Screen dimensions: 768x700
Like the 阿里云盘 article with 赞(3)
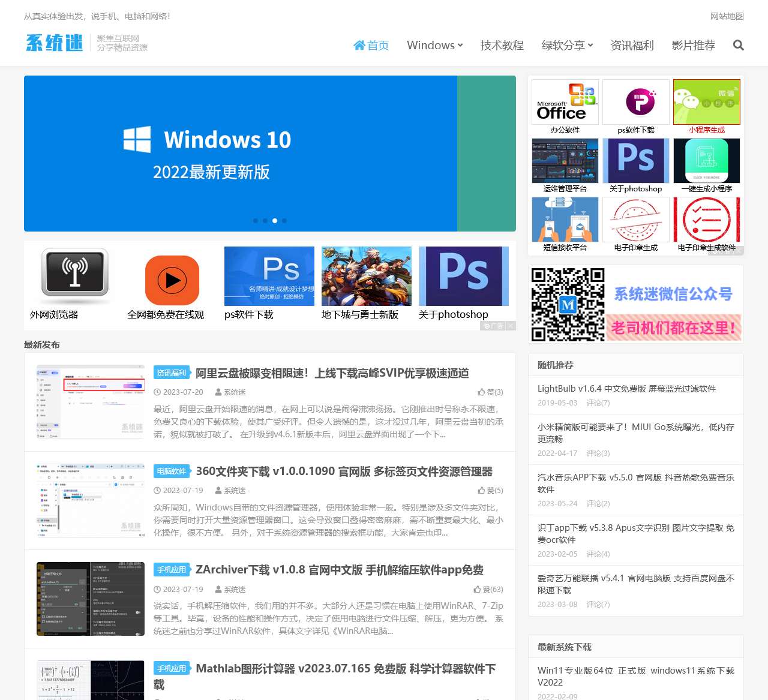coord(490,392)
